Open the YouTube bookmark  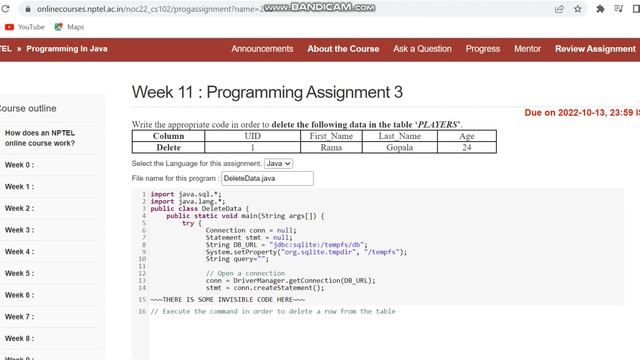click(x=24, y=27)
